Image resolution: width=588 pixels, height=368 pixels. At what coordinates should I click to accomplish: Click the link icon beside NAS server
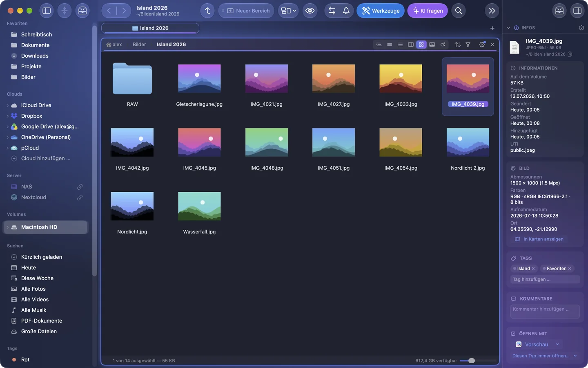click(80, 187)
